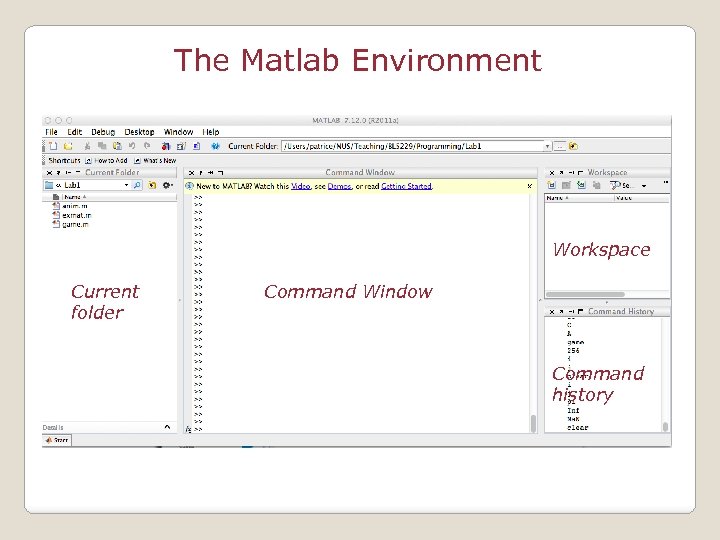Open the File menu
This screenshot has width=720, height=540.
pos(51,132)
